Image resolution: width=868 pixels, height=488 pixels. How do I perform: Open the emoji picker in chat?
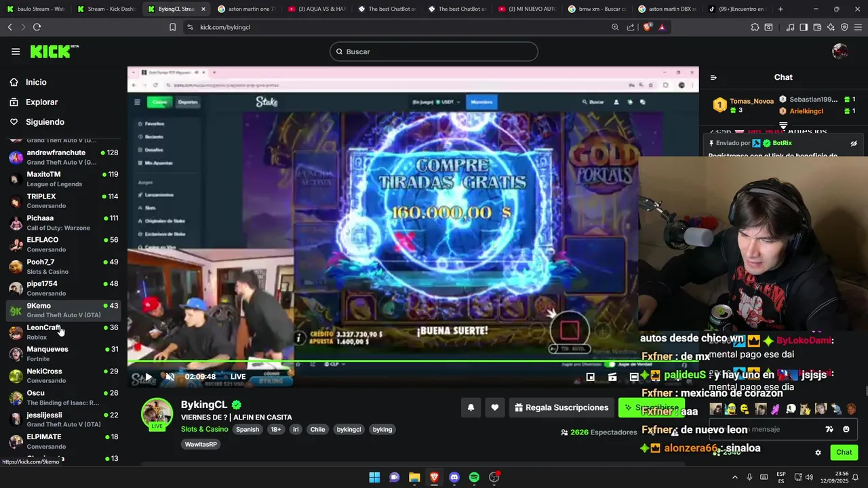[x=846, y=429]
